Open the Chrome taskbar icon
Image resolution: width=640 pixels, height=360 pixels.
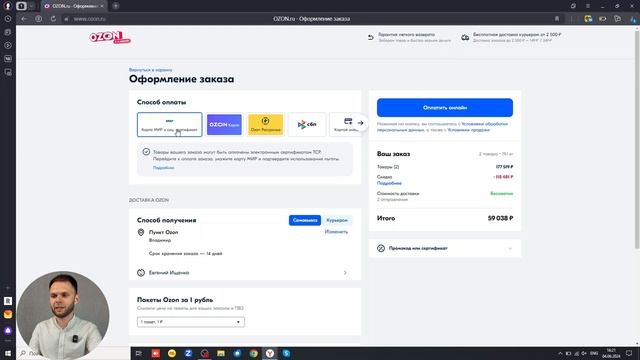(x=253, y=353)
